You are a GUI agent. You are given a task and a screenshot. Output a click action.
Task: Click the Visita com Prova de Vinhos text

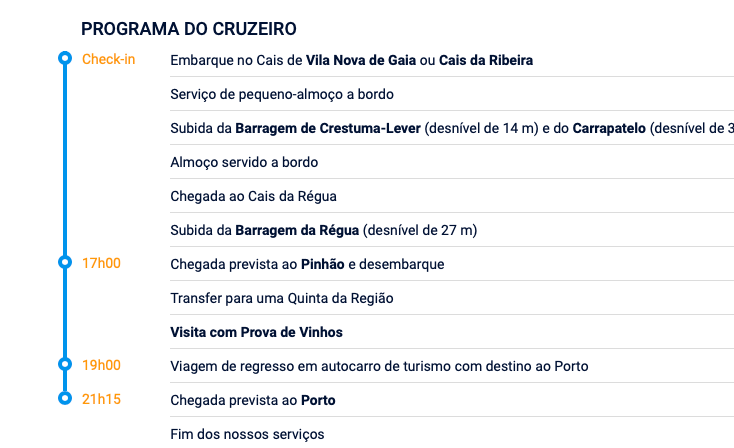click(257, 332)
